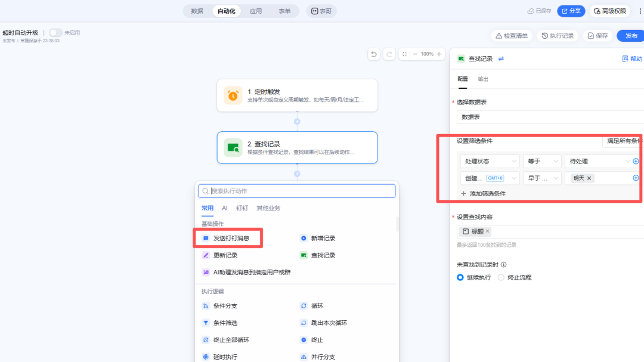
Task: Open the 输出 panel tab
Action: point(483,79)
